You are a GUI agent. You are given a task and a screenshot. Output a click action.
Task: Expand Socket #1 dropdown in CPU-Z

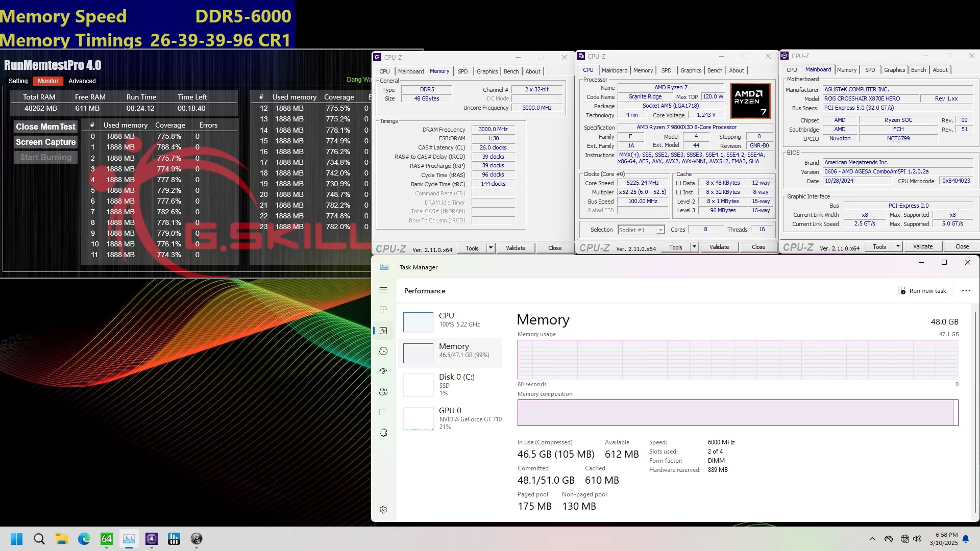click(x=660, y=230)
